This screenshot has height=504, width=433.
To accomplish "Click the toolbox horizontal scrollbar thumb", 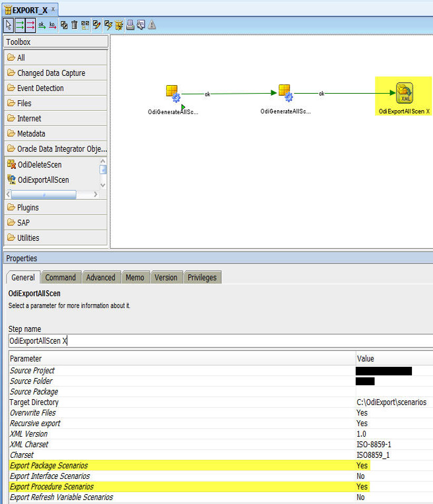I will coord(44,195).
